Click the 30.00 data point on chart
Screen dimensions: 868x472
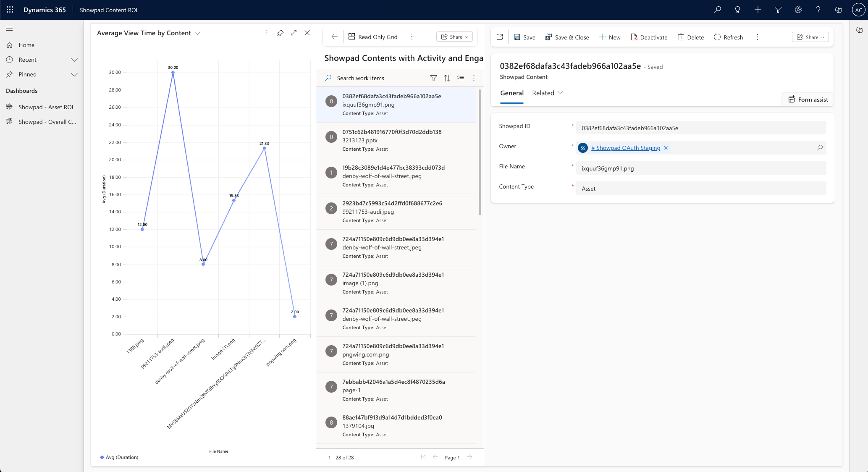[173, 73]
